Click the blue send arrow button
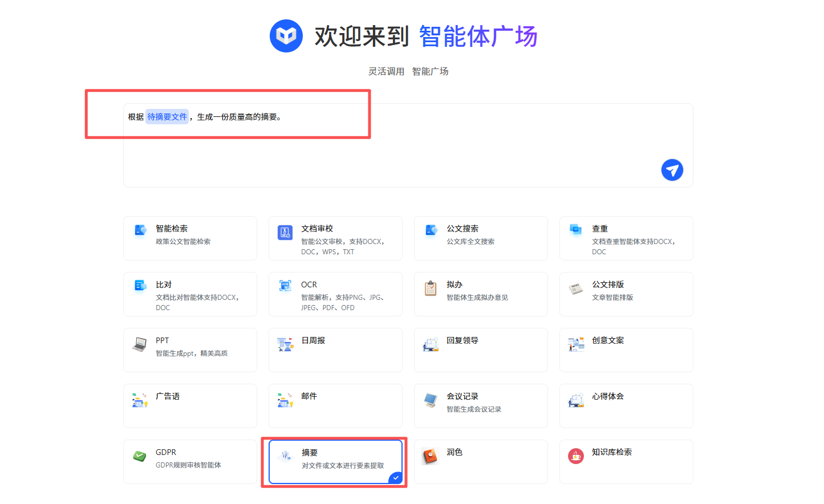This screenshot has width=824, height=504. (672, 170)
